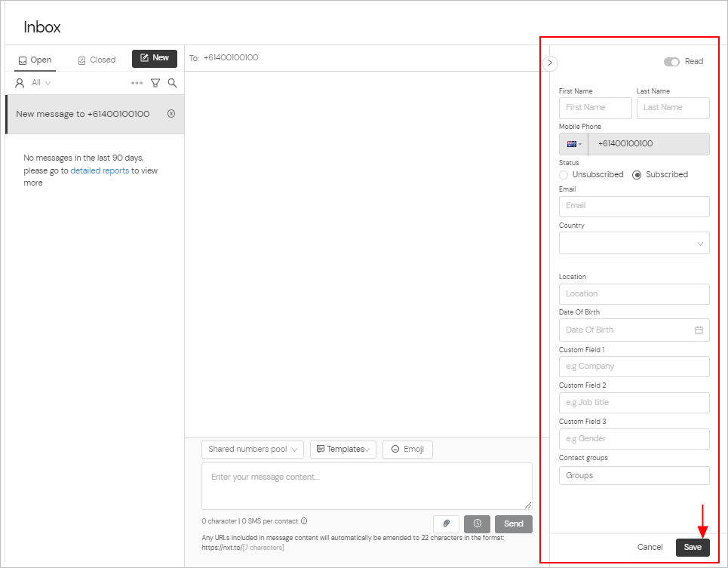Click the more options ellipsis icon

tap(137, 83)
